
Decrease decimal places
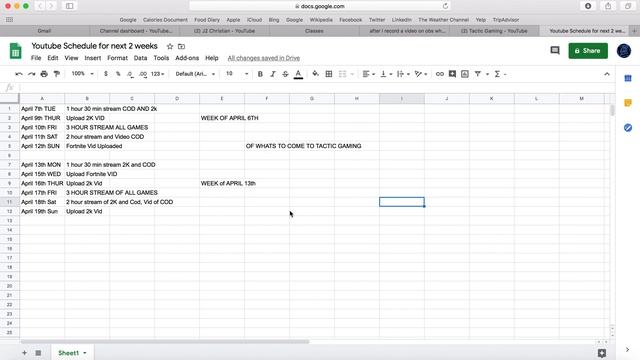click(130, 74)
